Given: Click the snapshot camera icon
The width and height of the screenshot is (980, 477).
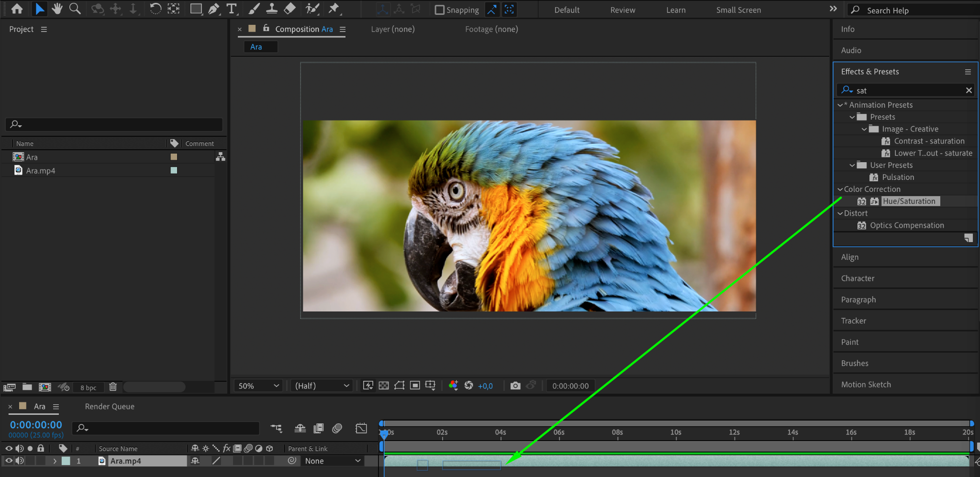Looking at the screenshot, I should pos(515,386).
